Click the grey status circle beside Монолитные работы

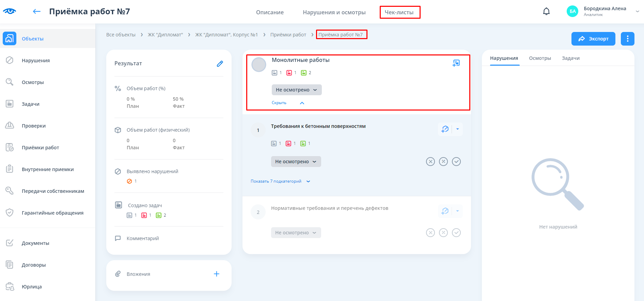point(258,65)
